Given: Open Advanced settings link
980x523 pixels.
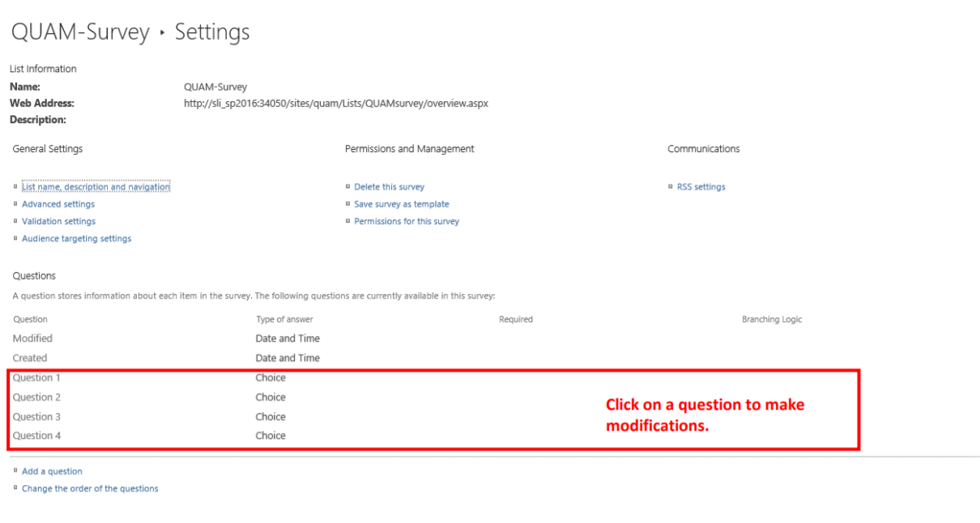Looking at the screenshot, I should click(58, 204).
